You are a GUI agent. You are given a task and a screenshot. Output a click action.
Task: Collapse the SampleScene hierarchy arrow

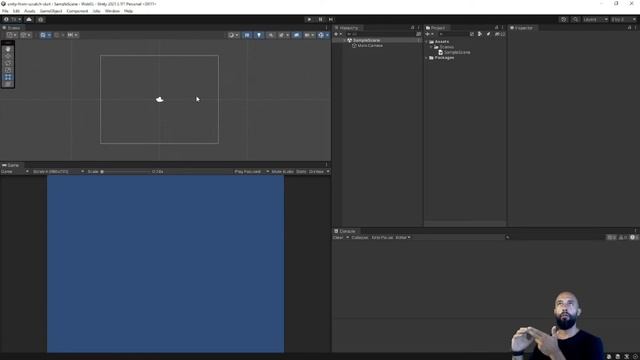point(344,40)
